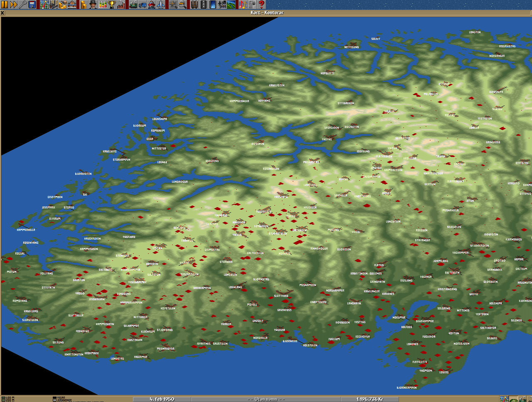Click the NITTESUND town label
The height and width of the screenshot is (402, 532).
[x=352, y=47]
